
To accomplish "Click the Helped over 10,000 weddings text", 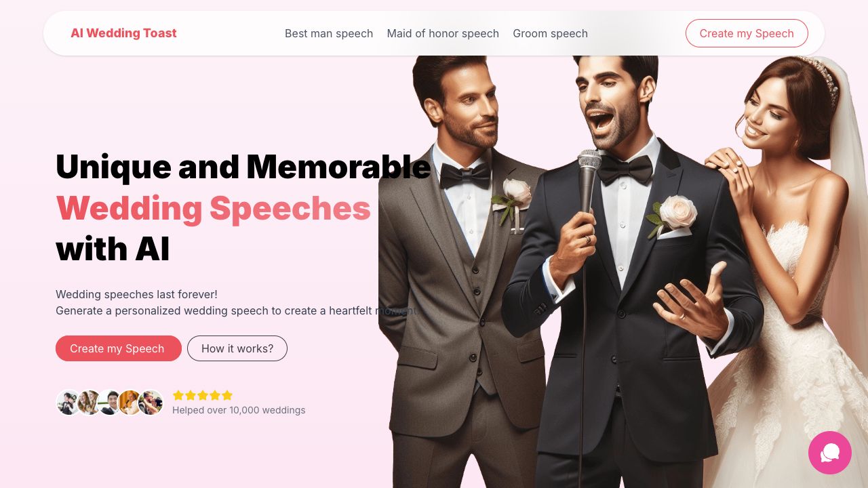I will pos(239,410).
